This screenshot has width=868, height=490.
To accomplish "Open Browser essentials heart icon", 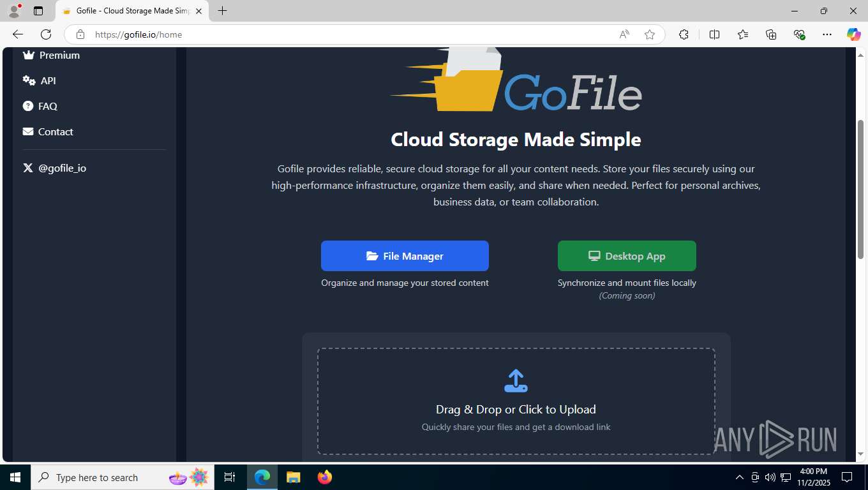I will 799,34.
